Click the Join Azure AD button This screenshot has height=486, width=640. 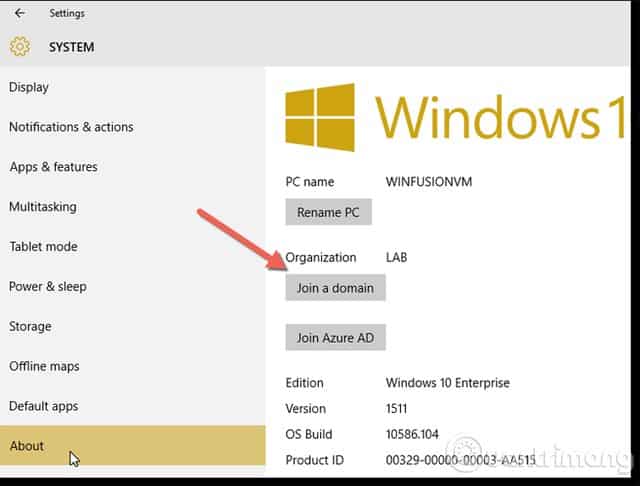[x=335, y=338]
